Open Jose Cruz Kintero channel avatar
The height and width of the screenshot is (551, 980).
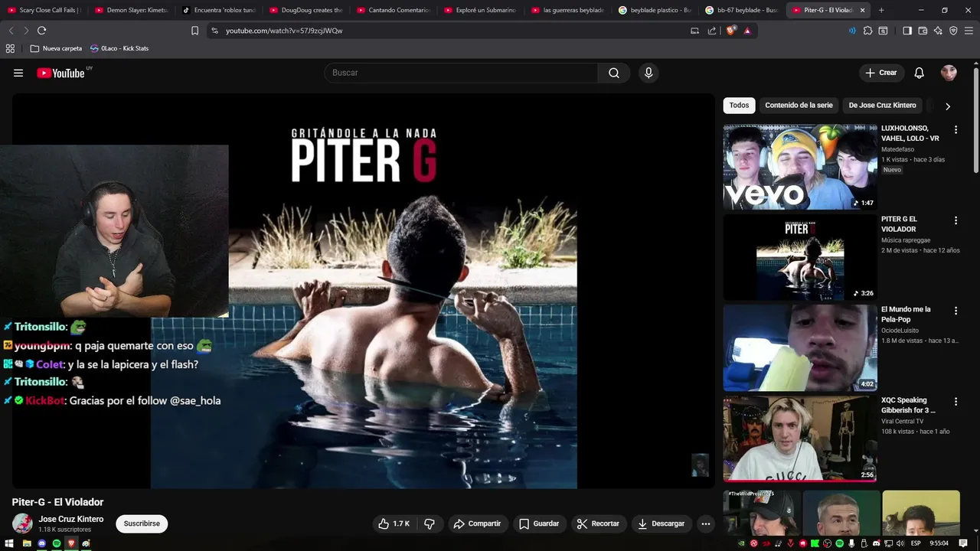(23, 523)
